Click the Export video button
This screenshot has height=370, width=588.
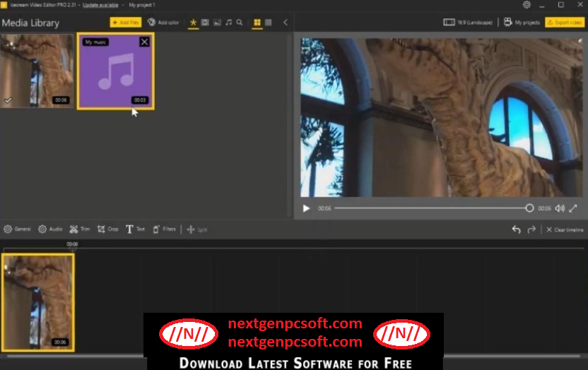point(565,23)
